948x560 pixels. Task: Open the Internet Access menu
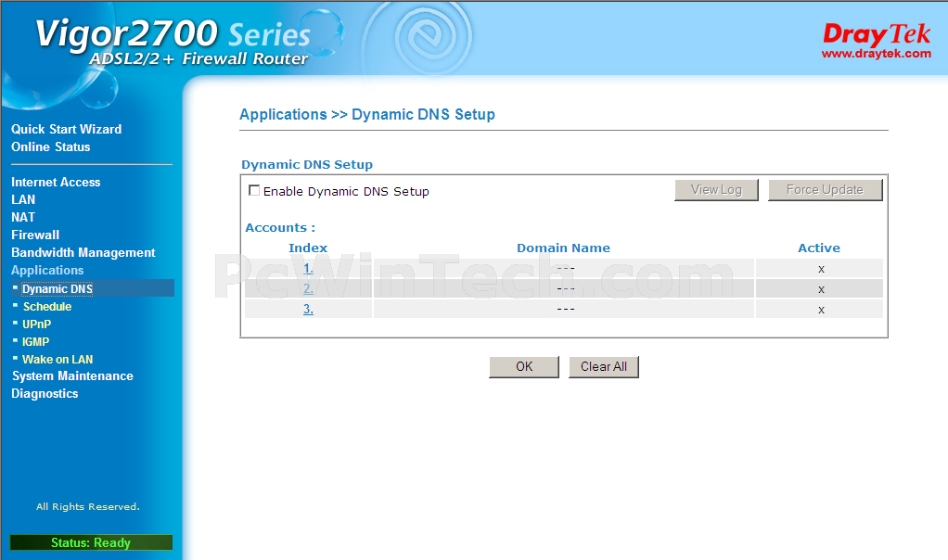[56, 182]
